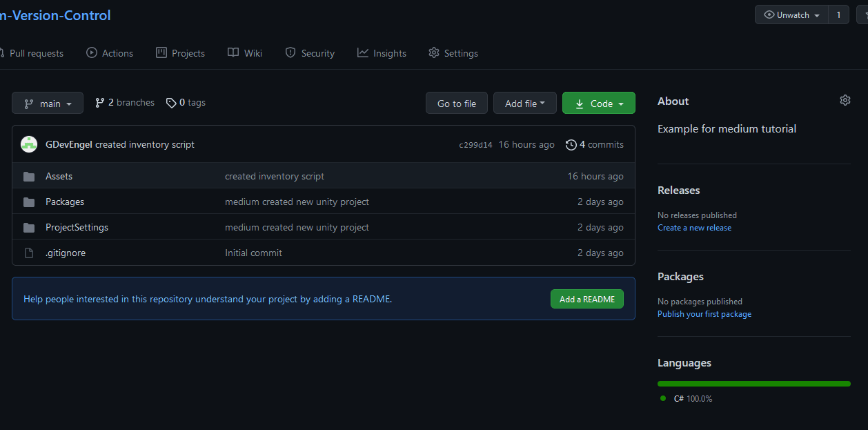Click the ProjectSettings folder icon
The width and height of the screenshot is (868, 430).
[29, 228]
